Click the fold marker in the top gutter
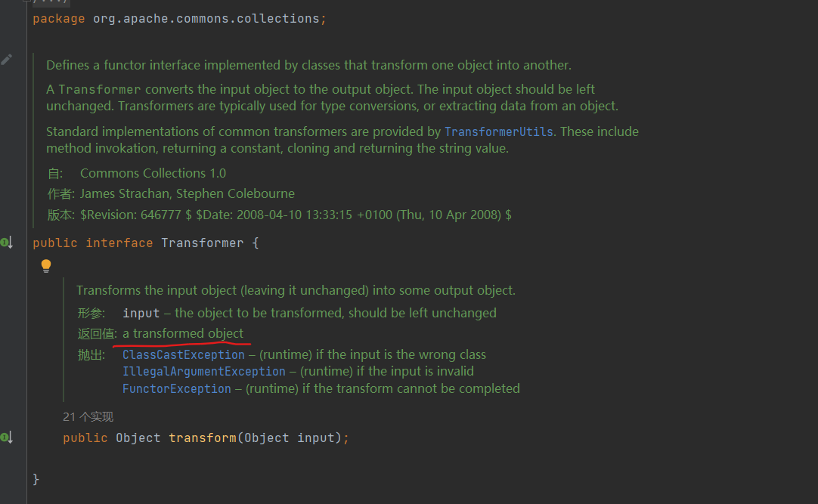This screenshot has width=818, height=504. 27,2
